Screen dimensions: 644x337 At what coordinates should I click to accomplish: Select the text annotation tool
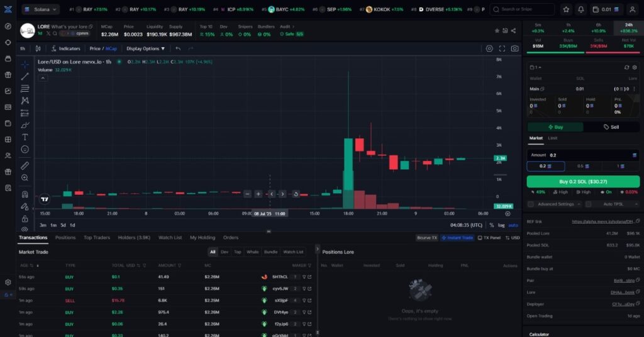[x=25, y=137]
